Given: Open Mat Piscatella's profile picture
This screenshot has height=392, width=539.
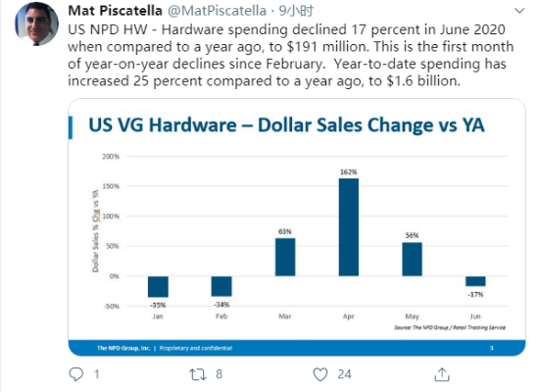Looking at the screenshot, I should pos(36,24).
